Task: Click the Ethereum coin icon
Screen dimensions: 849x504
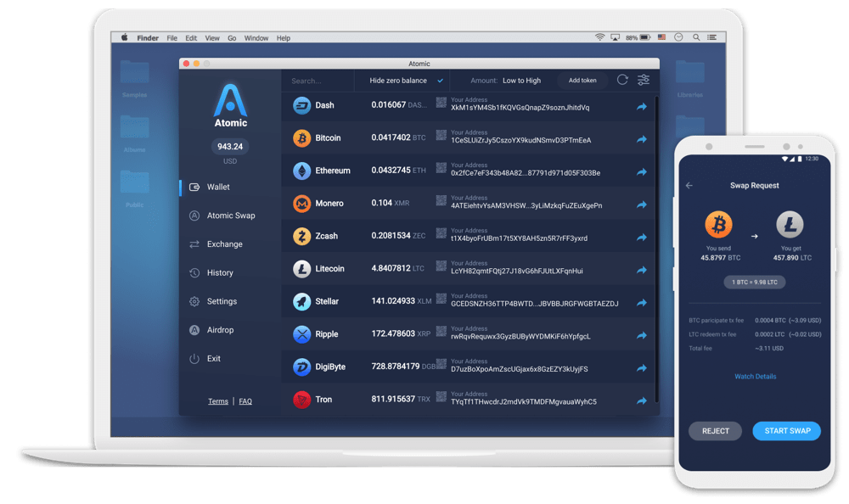Action: [301, 171]
